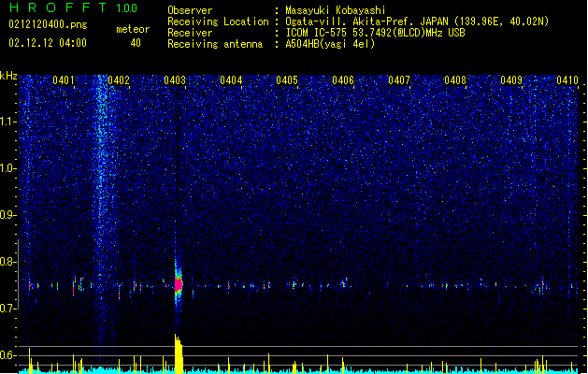Viewport: 588px width, 374px height.
Task: Click the 0.7 frequency axis label
Action: click(x=8, y=309)
